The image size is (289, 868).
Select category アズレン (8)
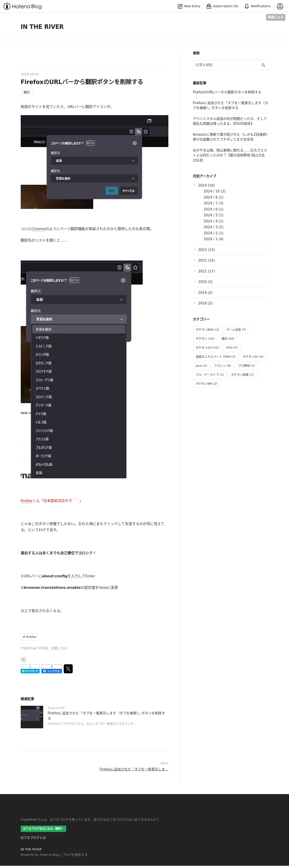(x=222, y=365)
